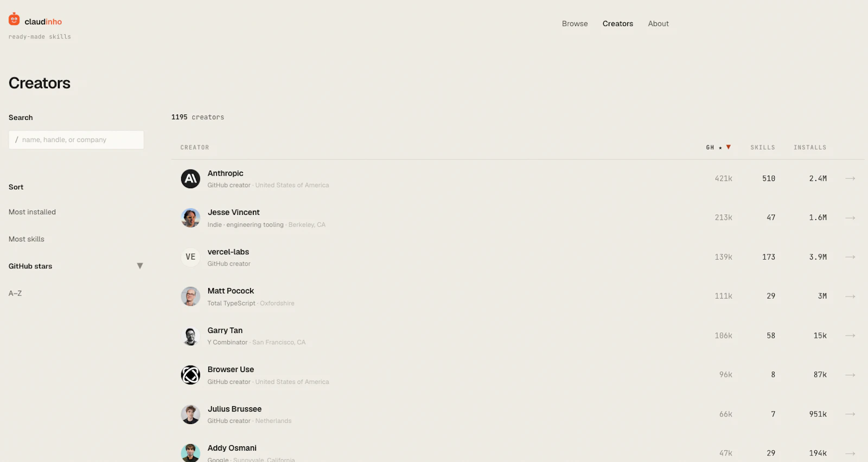Sort by Most installed
The width and height of the screenshot is (868, 462).
click(x=32, y=212)
